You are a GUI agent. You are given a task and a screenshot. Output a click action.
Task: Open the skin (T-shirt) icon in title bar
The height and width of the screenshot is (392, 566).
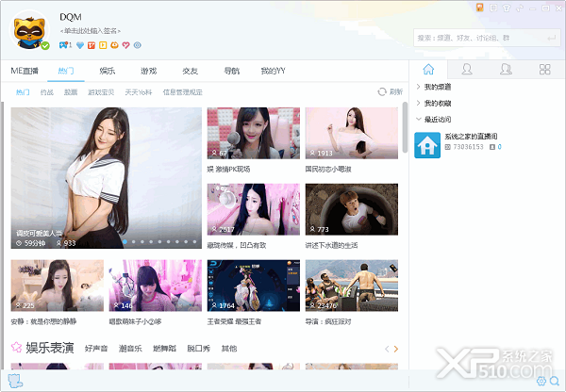click(x=507, y=8)
